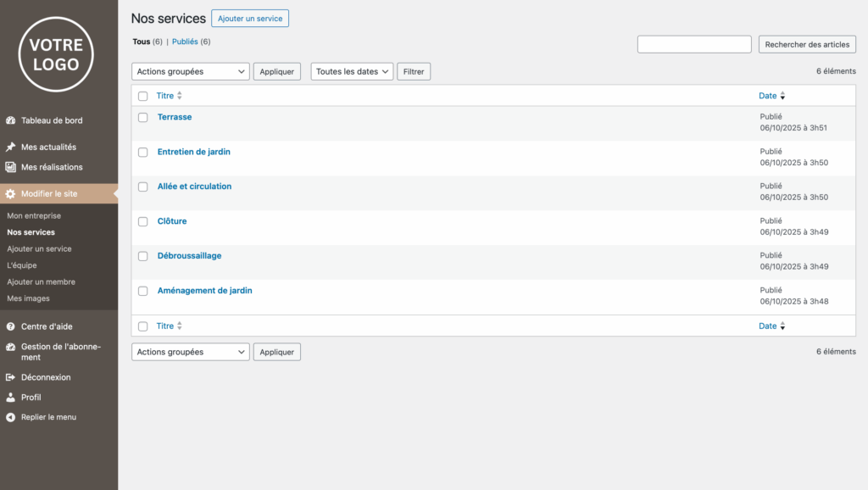Image resolution: width=868 pixels, height=490 pixels.
Task: Click the Tableau de bord gauge icon
Action: coord(11,121)
